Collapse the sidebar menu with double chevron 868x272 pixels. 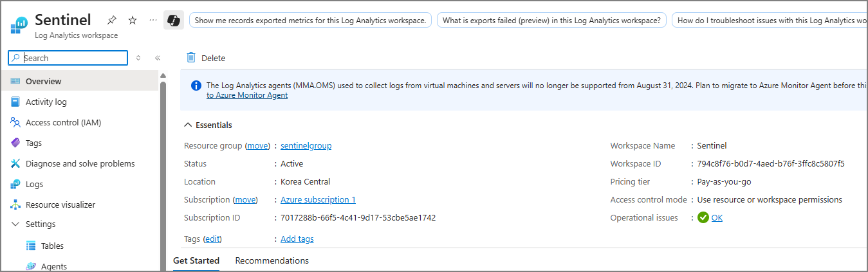pyautogui.click(x=157, y=58)
